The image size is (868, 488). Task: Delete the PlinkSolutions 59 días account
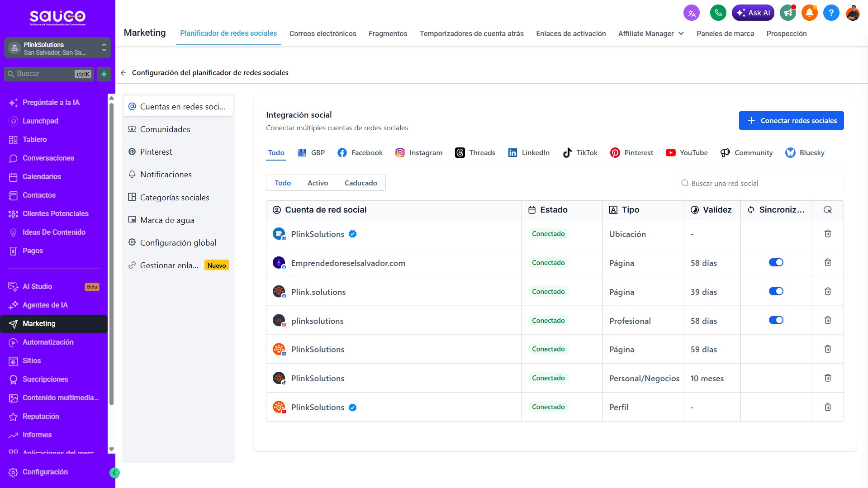pos(828,349)
